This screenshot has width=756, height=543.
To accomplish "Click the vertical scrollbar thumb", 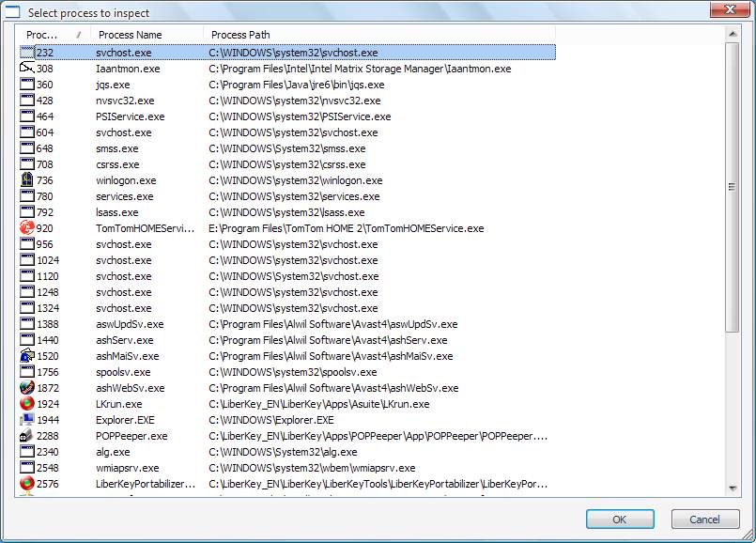I will [733, 186].
